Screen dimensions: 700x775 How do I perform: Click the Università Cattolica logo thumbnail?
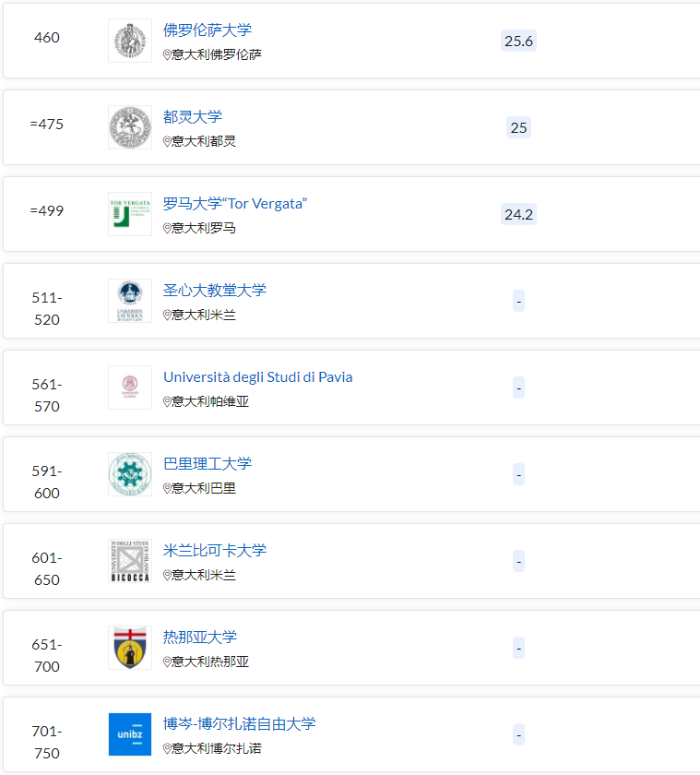tap(130, 301)
